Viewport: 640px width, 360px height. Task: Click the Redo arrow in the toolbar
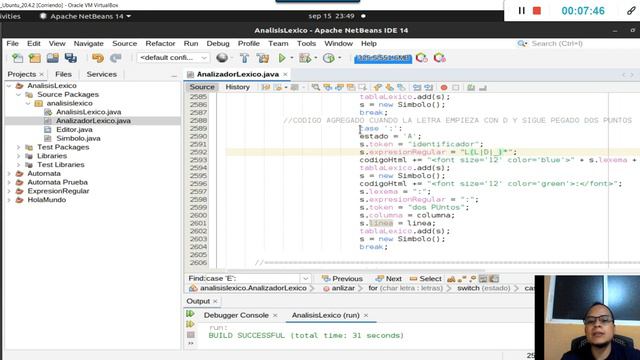coord(116,58)
